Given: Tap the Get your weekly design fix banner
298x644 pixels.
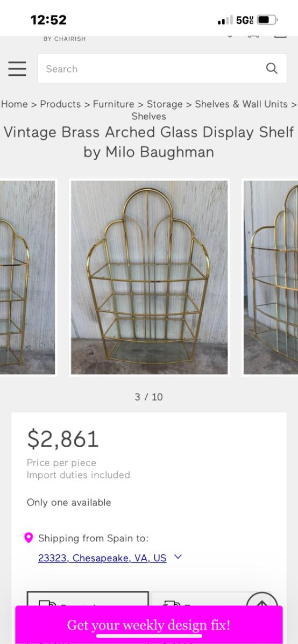Looking at the screenshot, I should coord(149,625).
